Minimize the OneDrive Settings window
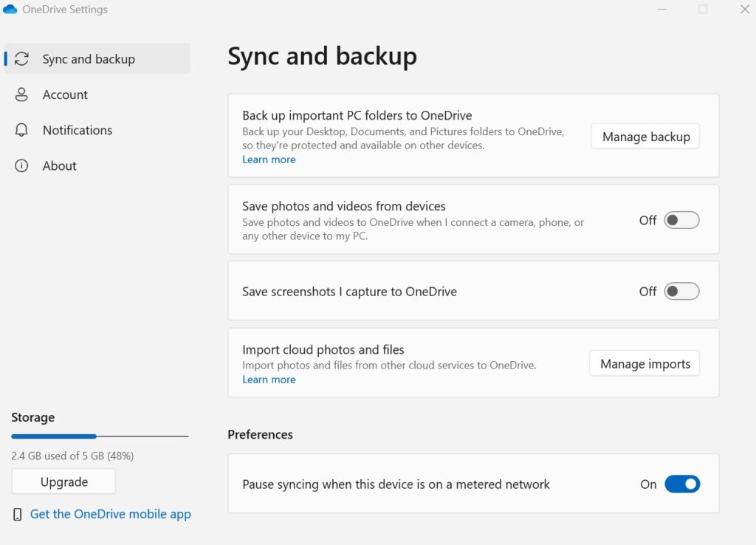This screenshot has width=756, height=545. point(662,9)
